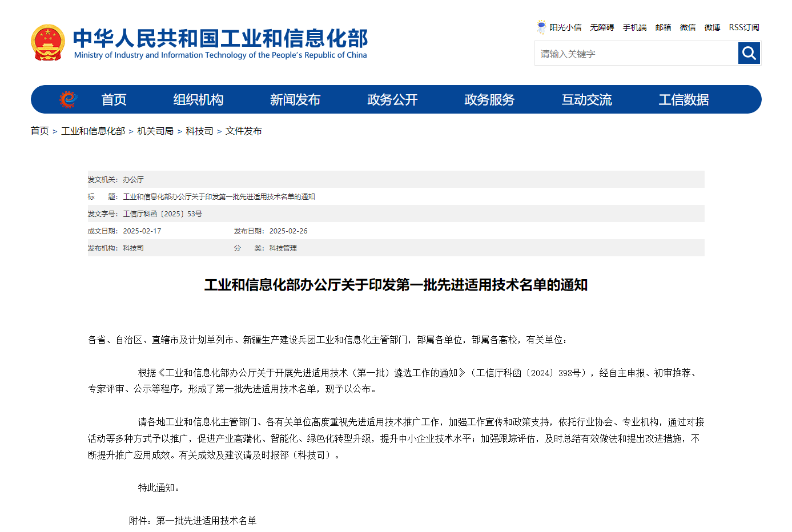Select the 互动交流 menu item

[x=586, y=100]
